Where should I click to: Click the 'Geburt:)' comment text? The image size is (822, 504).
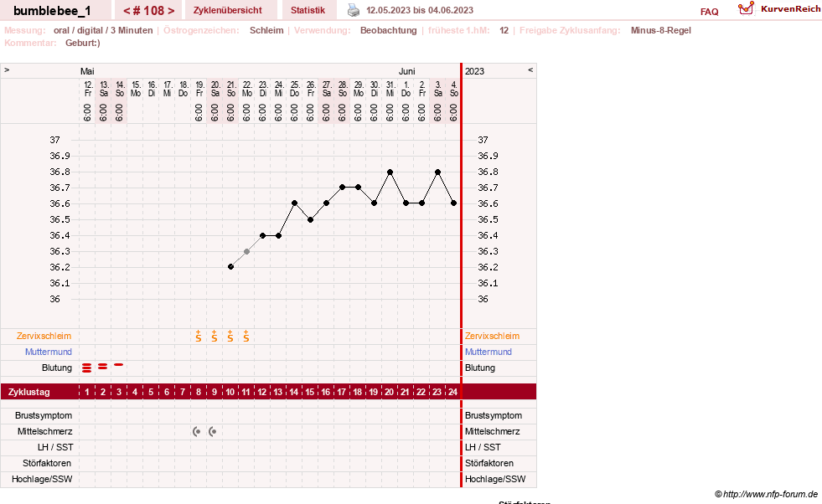83,43
